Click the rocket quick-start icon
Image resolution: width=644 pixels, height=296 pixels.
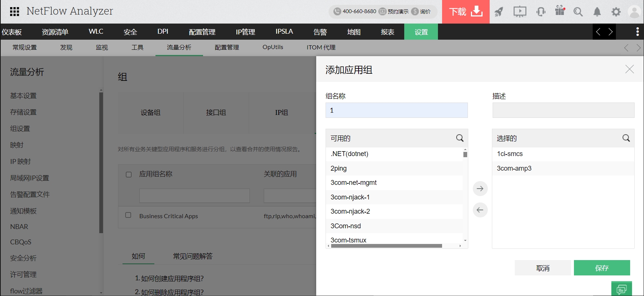click(499, 12)
